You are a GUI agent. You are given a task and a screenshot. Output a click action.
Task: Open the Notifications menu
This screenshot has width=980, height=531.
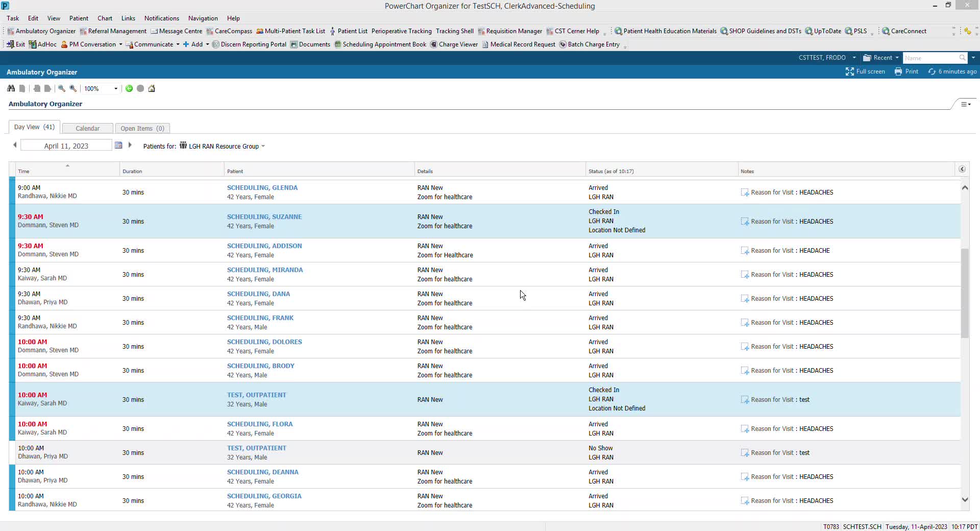coord(161,18)
